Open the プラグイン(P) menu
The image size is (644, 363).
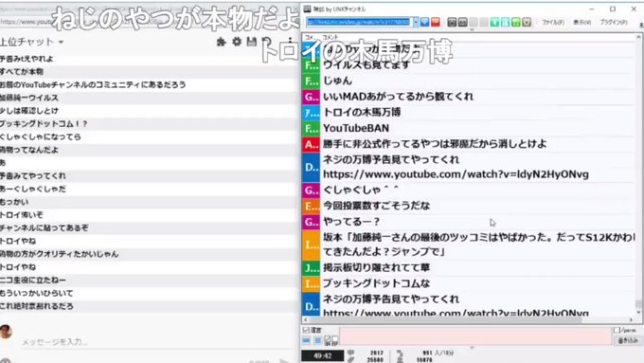tap(614, 22)
